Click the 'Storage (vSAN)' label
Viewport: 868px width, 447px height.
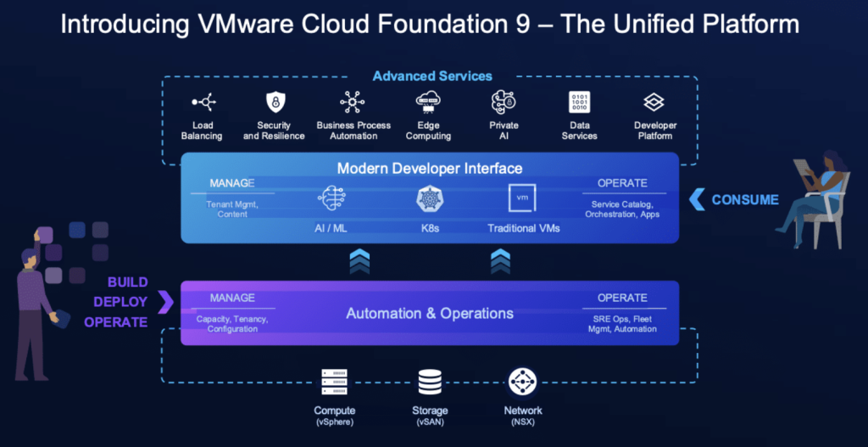430,416
